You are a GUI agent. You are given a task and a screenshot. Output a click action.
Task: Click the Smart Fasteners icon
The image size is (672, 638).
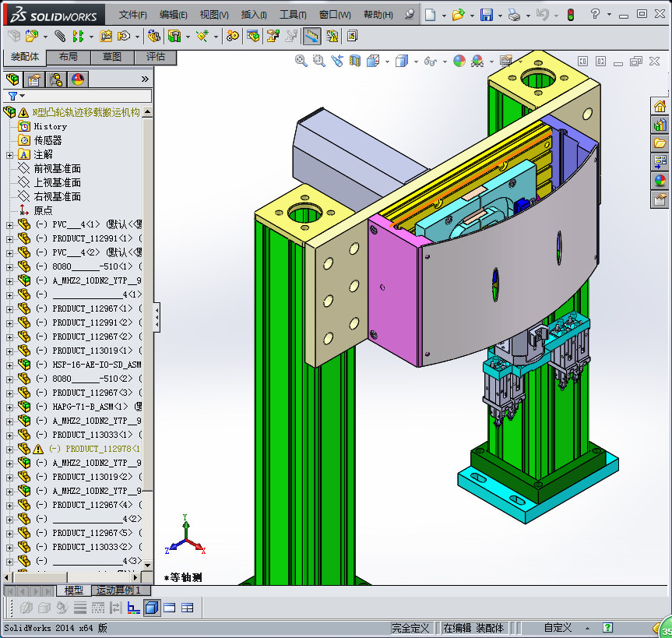(105, 36)
